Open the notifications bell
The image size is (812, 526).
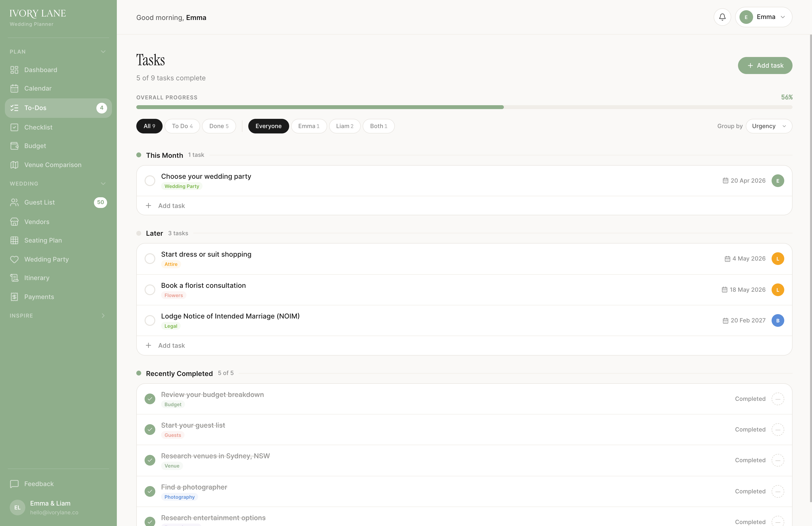click(722, 17)
